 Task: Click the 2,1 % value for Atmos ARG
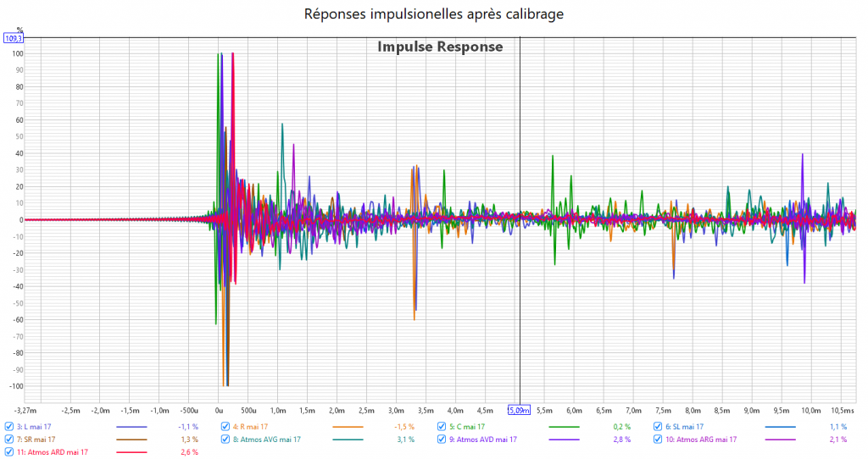(837, 440)
